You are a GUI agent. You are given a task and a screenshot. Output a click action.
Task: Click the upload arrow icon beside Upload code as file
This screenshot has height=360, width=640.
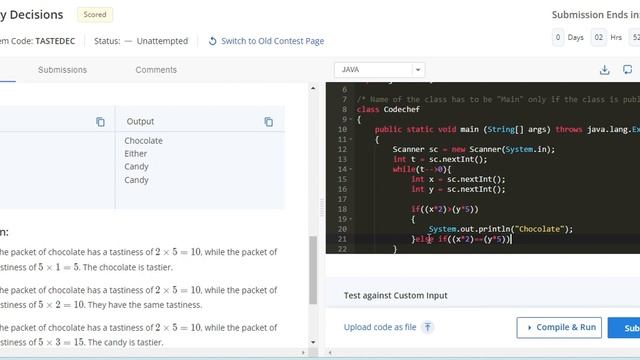point(427,327)
